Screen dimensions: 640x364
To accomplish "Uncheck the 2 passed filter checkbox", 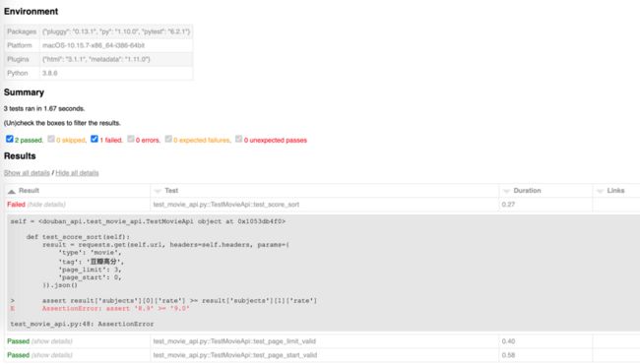I will [10, 139].
